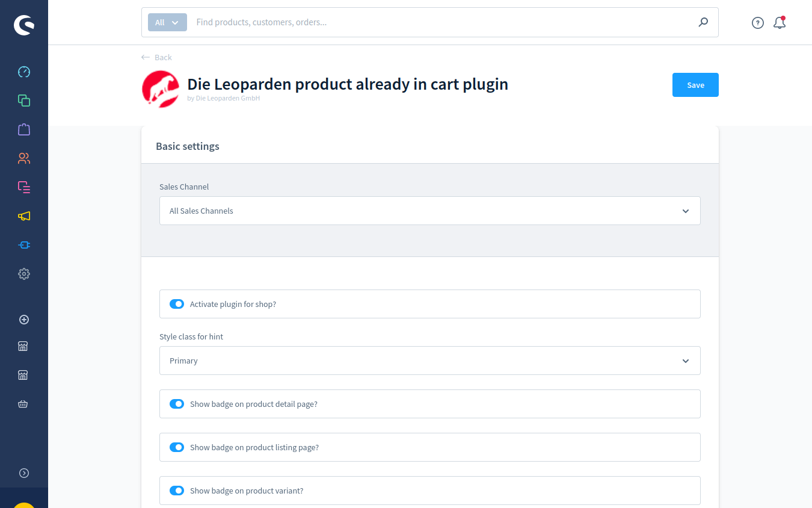This screenshot has width=812, height=508.
Task: Toggle Show badge on product listing page
Action: [177, 447]
